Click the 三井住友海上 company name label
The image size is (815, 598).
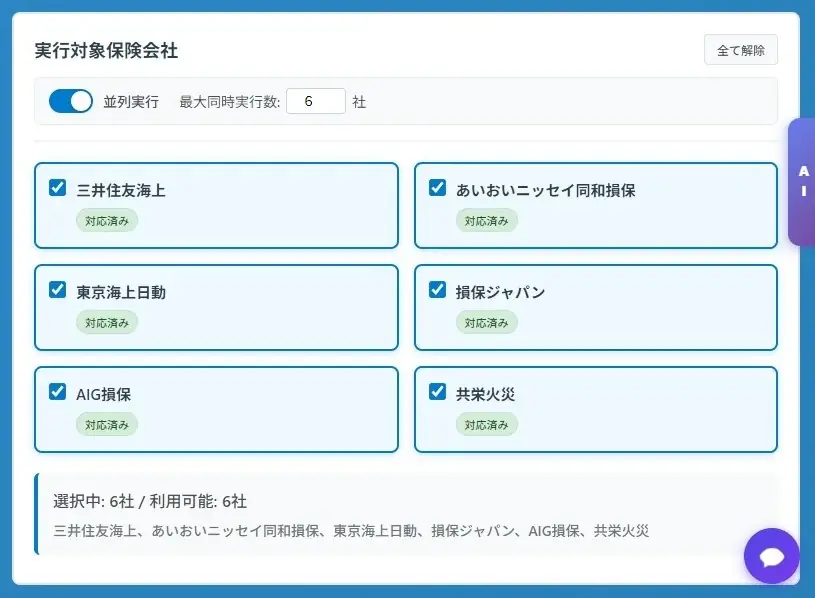(121, 190)
